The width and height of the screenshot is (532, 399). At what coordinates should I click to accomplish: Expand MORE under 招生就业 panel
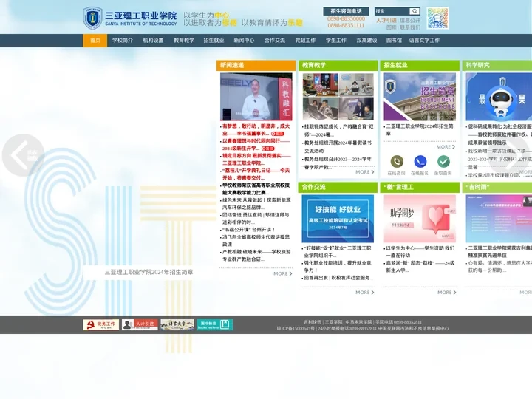[446, 147]
